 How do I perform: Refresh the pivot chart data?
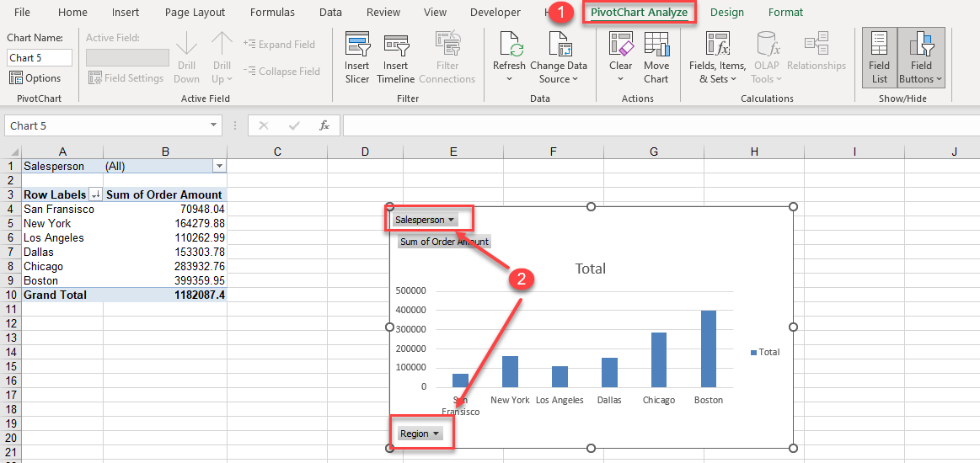coord(509,56)
